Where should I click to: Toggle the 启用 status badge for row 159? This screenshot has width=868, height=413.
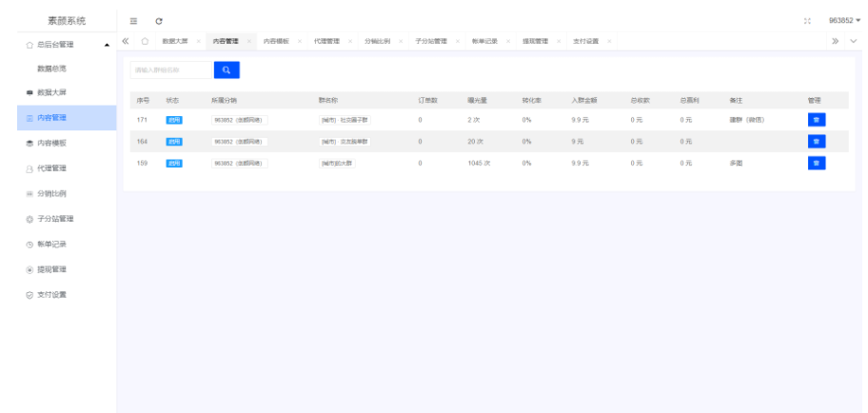173,163
